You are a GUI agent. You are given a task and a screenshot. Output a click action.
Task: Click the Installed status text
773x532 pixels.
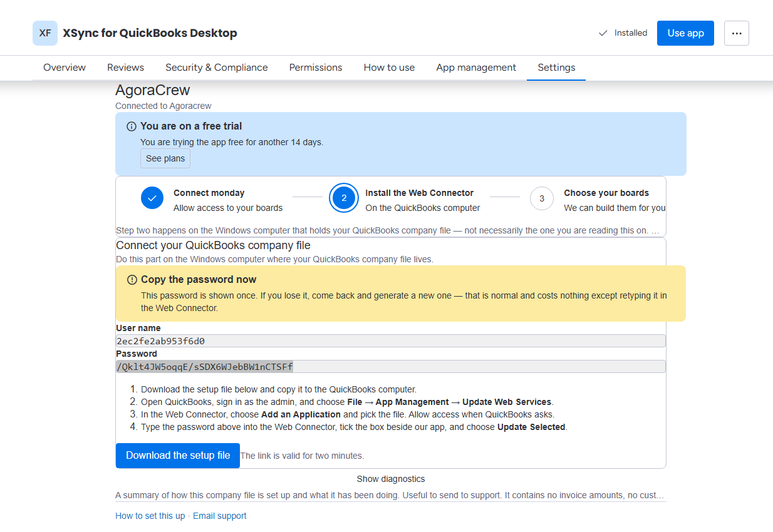tap(631, 33)
